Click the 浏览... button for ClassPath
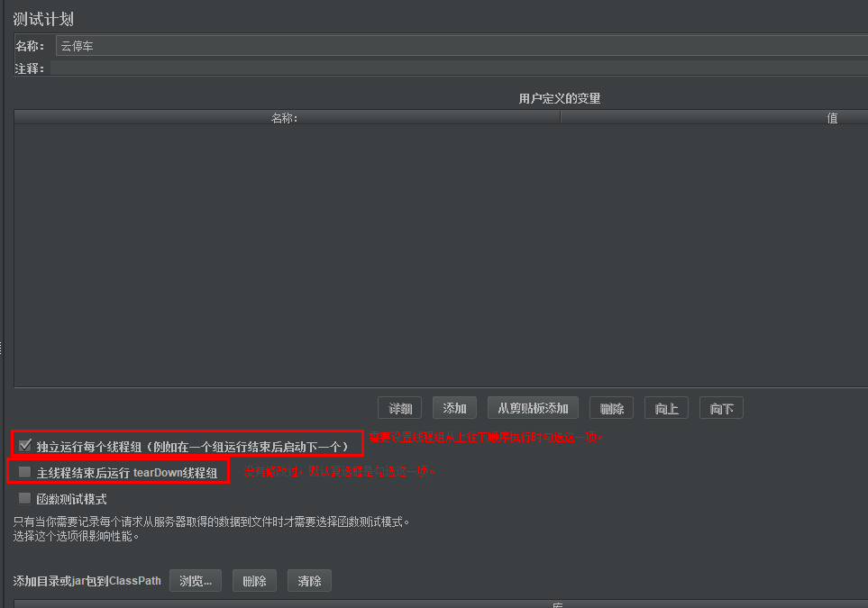This screenshot has width=868, height=608. (196, 581)
